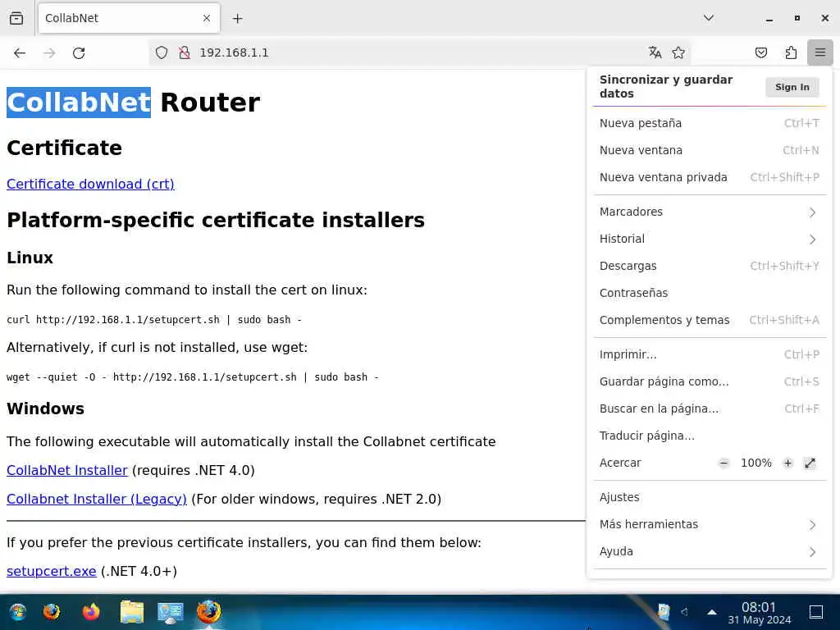The height and width of the screenshot is (630, 840).
Task: Click the translate page icon in address bar
Action: [x=655, y=52]
